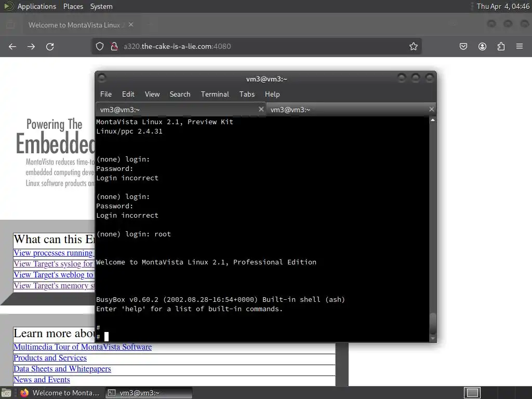Bookmark this page with the star icon
The width and height of the screenshot is (532, 399).
[413, 46]
